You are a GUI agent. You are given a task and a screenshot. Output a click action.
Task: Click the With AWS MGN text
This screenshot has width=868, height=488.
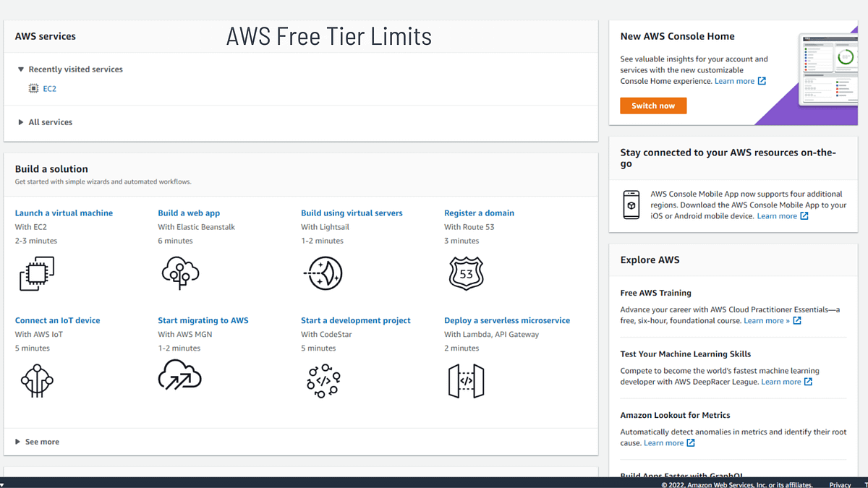click(x=184, y=334)
